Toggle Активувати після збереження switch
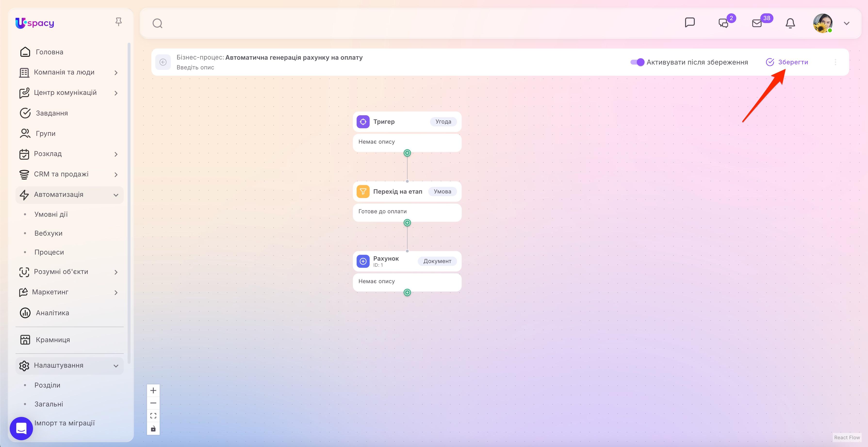This screenshot has width=868, height=447. tap(637, 62)
